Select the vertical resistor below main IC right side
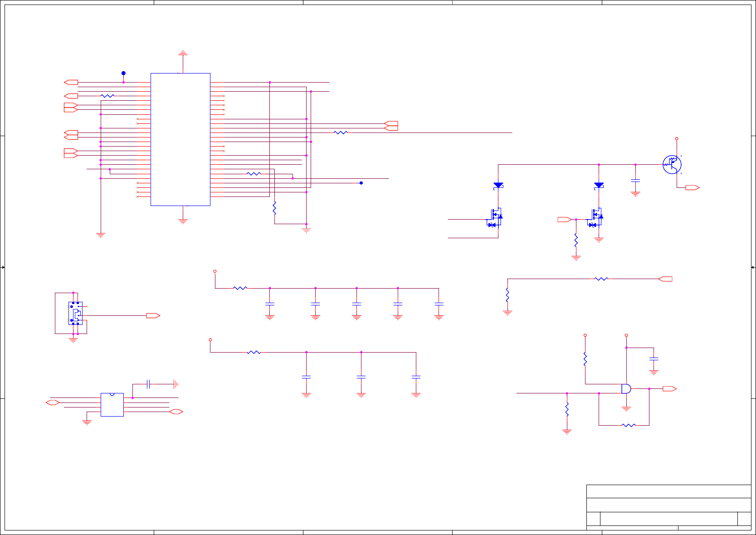 (x=274, y=208)
